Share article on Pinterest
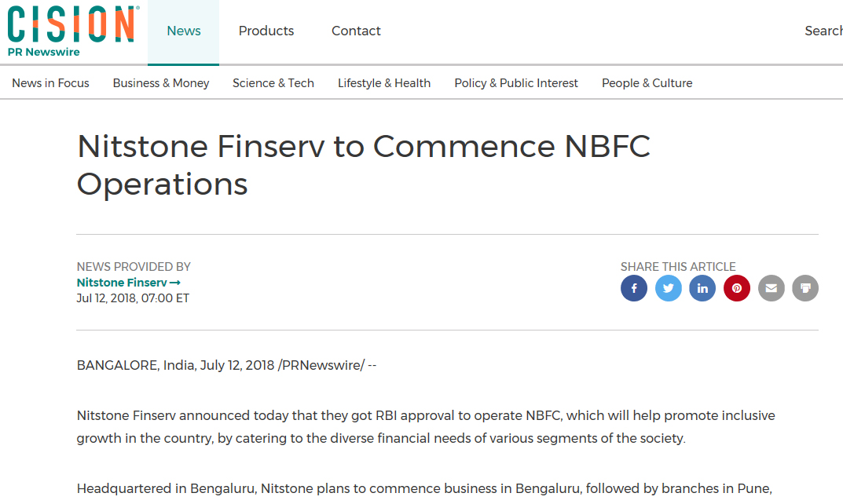Viewport: 843px width, 504px height. [x=737, y=288]
